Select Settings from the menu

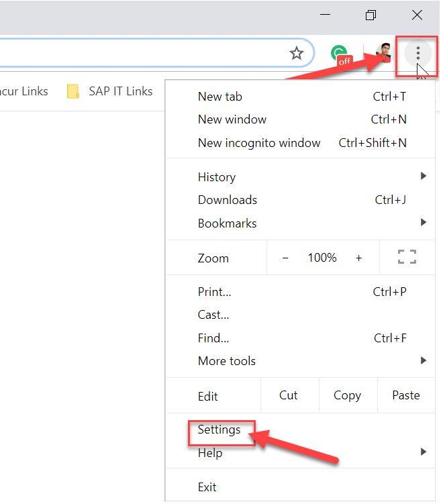(219, 430)
